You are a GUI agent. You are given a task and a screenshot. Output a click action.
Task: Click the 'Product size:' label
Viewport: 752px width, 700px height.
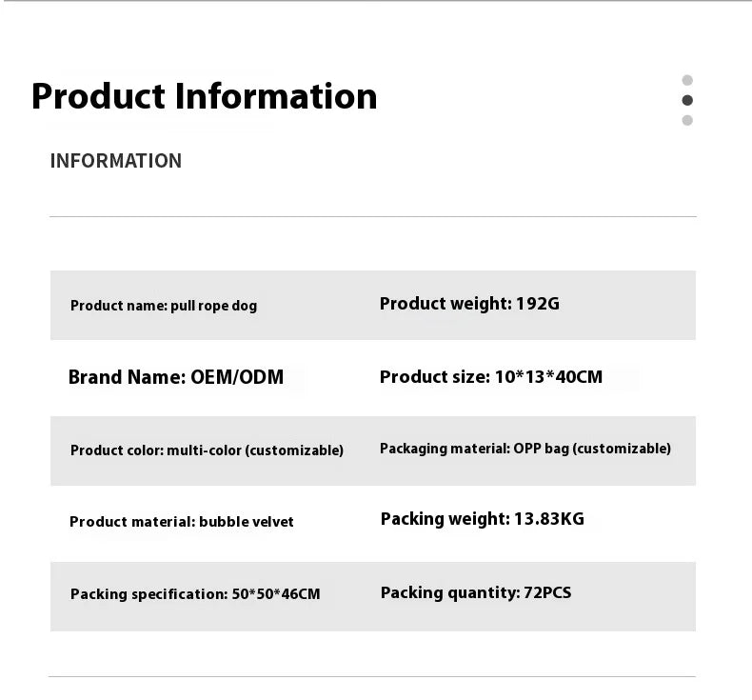coord(435,377)
